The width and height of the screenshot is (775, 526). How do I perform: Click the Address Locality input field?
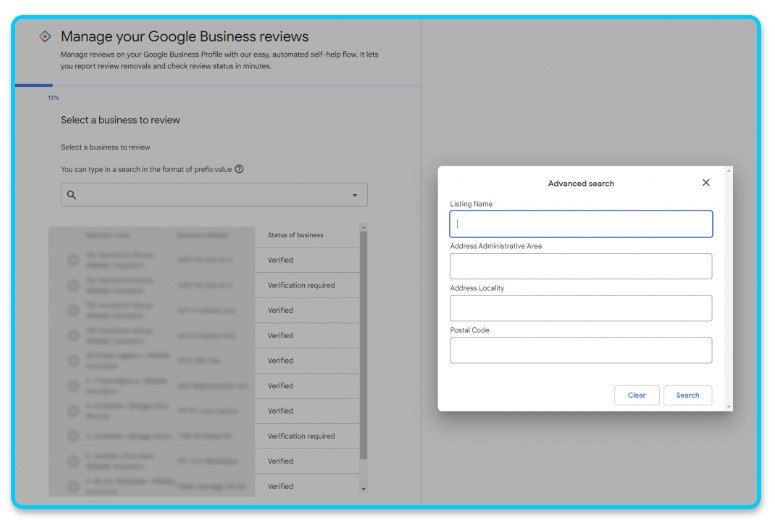point(581,308)
